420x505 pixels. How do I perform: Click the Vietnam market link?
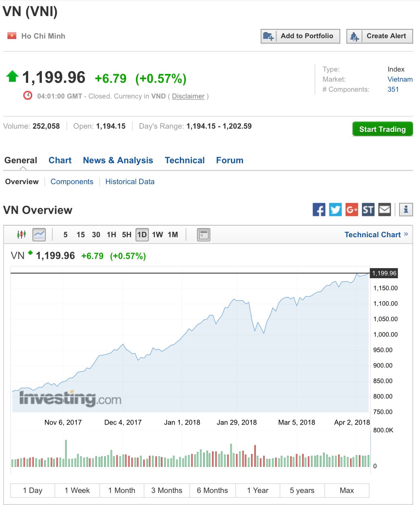click(400, 79)
